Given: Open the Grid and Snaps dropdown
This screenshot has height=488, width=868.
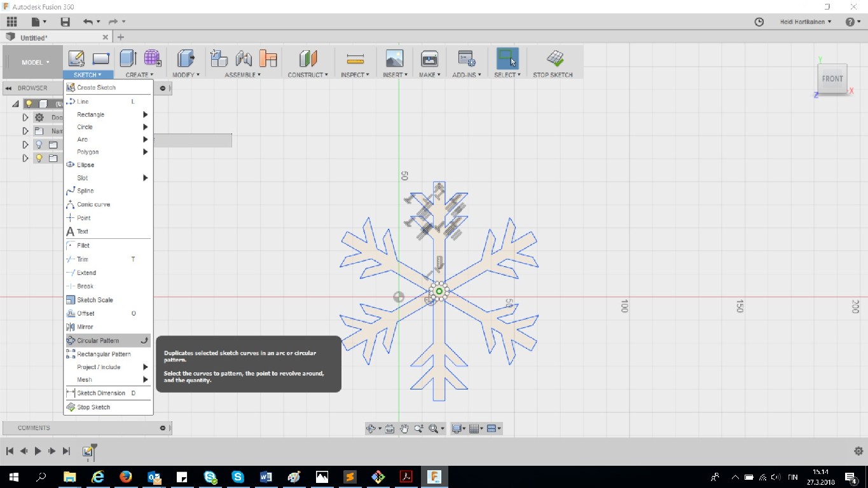Looking at the screenshot, I should pos(476,429).
